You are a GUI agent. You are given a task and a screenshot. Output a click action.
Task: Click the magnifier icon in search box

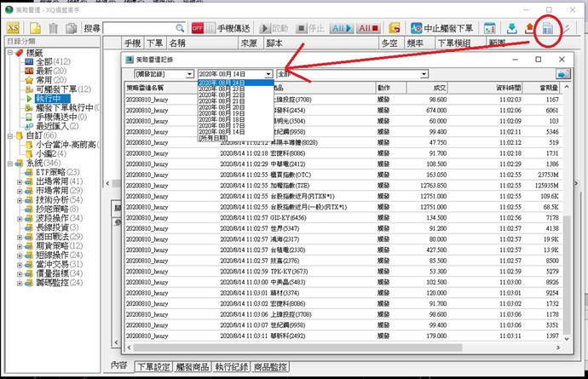(178, 28)
